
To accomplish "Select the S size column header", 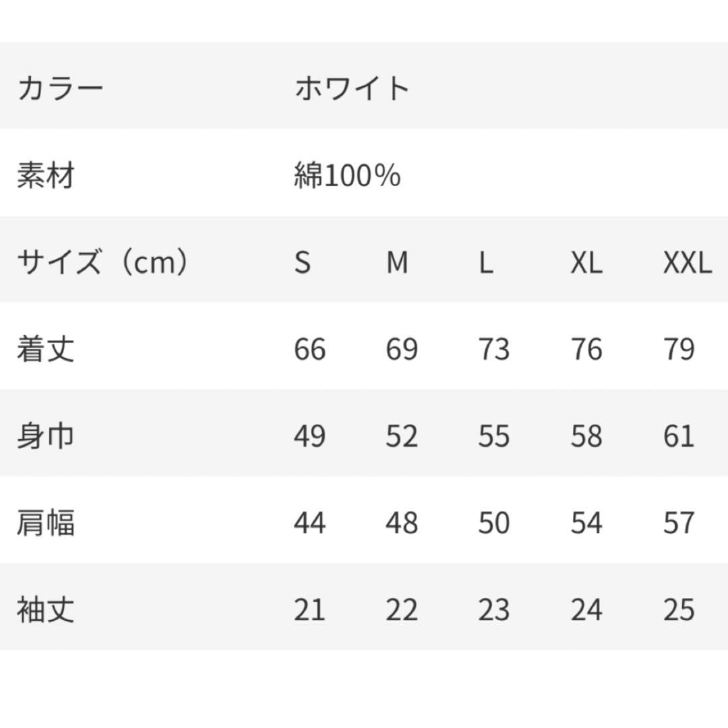I will click(303, 263).
